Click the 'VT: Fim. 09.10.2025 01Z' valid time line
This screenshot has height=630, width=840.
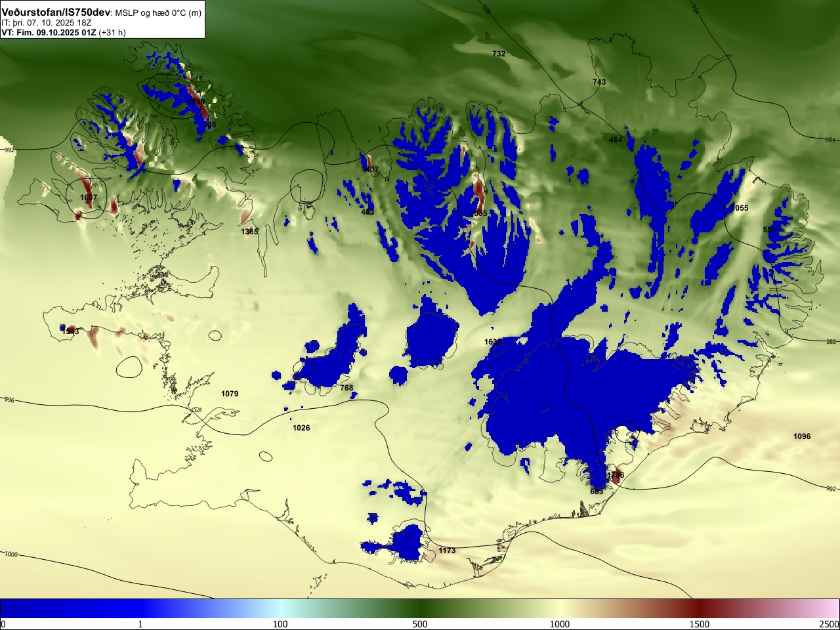click(49, 32)
